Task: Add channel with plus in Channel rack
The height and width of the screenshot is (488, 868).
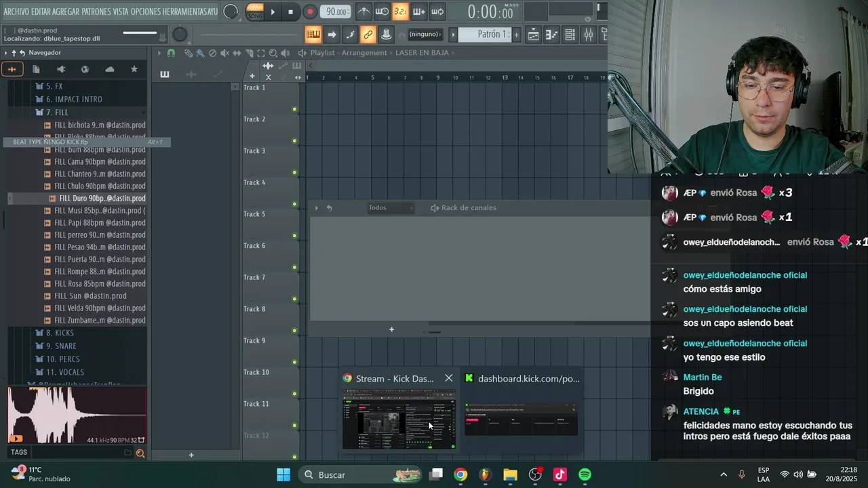Action: 391,329
